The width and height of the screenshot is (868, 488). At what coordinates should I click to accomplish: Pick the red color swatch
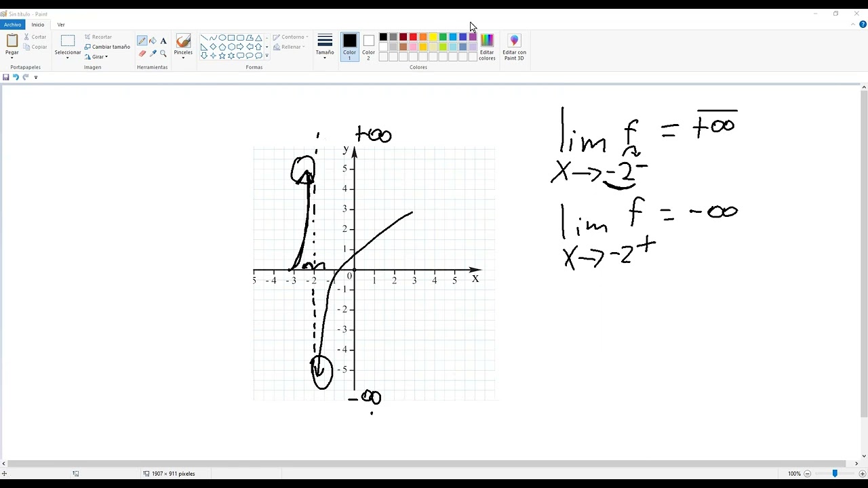point(413,37)
